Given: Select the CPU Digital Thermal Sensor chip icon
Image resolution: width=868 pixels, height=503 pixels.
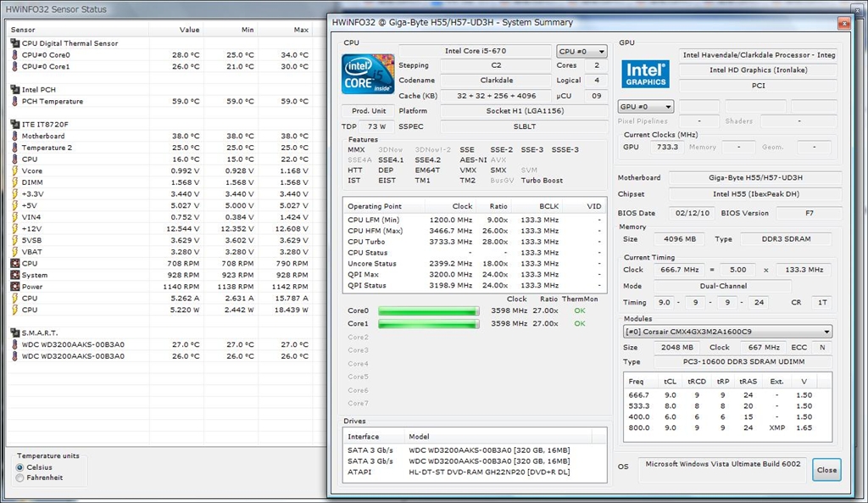Looking at the screenshot, I should (x=14, y=43).
